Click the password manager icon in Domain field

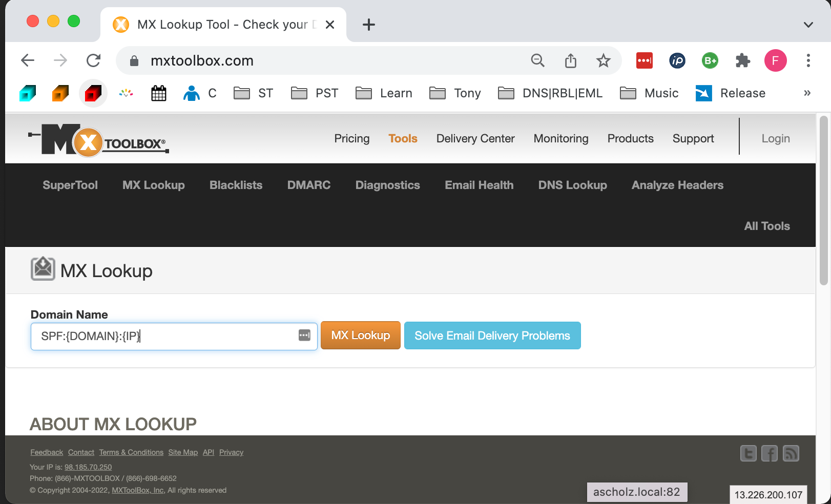click(x=304, y=335)
